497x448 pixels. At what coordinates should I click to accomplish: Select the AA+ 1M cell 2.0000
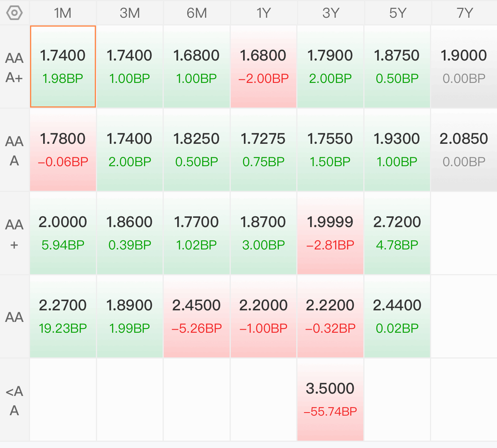pos(63,233)
